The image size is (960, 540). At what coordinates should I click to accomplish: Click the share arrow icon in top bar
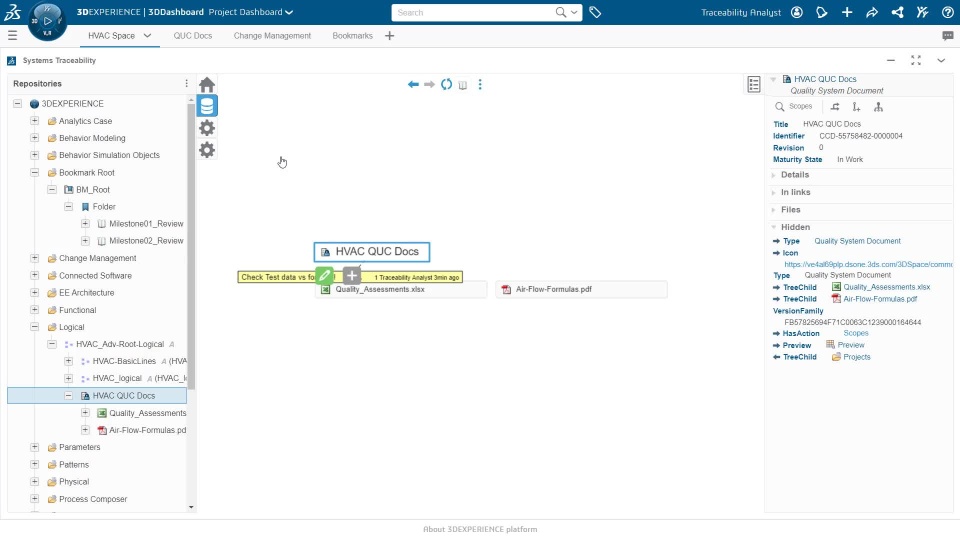[872, 12]
